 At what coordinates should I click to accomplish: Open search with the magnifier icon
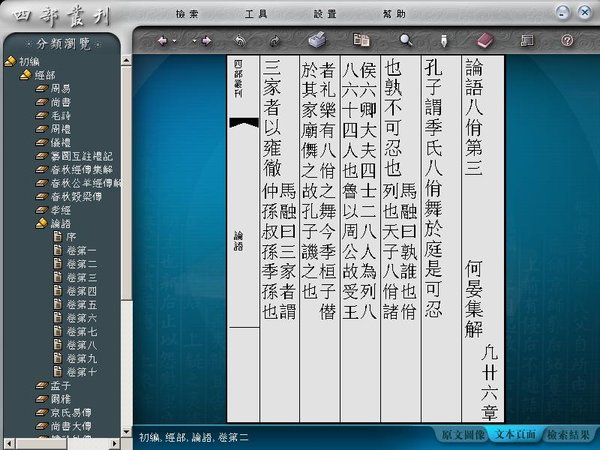pyautogui.click(x=406, y=40)
